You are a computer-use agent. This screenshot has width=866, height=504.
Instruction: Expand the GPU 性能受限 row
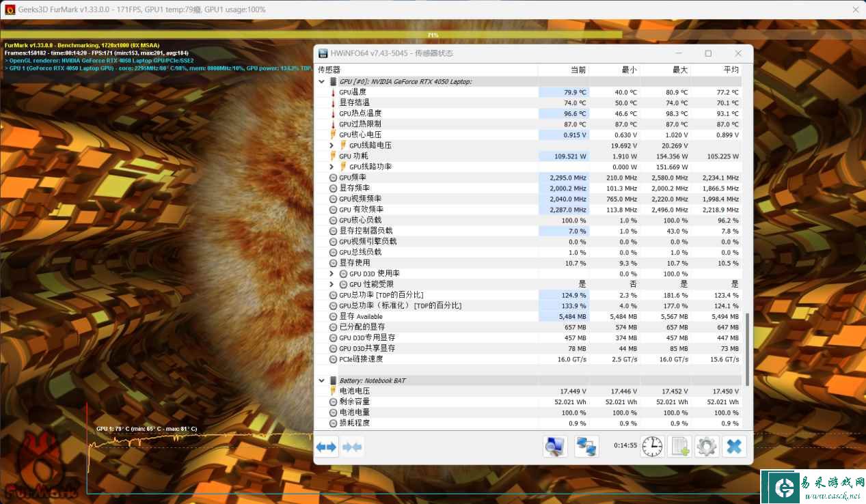click(x=332, y=284)
